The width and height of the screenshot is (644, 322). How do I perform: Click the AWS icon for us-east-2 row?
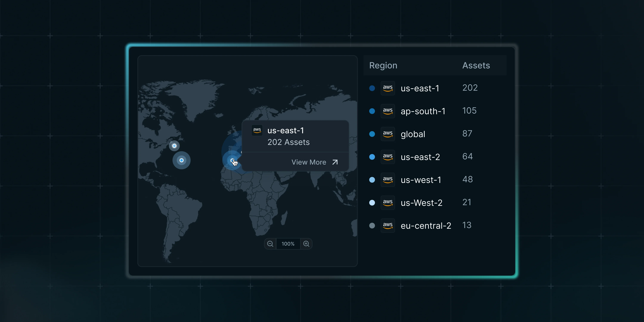[x=388, y=157]
